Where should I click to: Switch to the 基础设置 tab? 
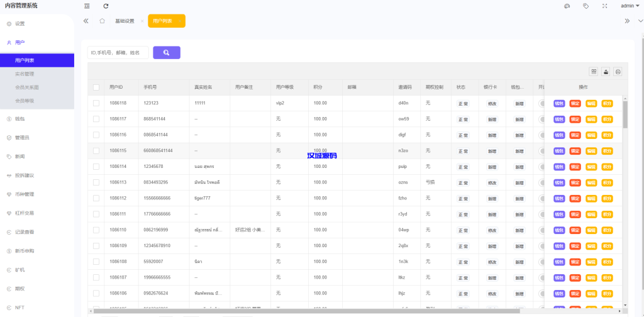(125, 21)
